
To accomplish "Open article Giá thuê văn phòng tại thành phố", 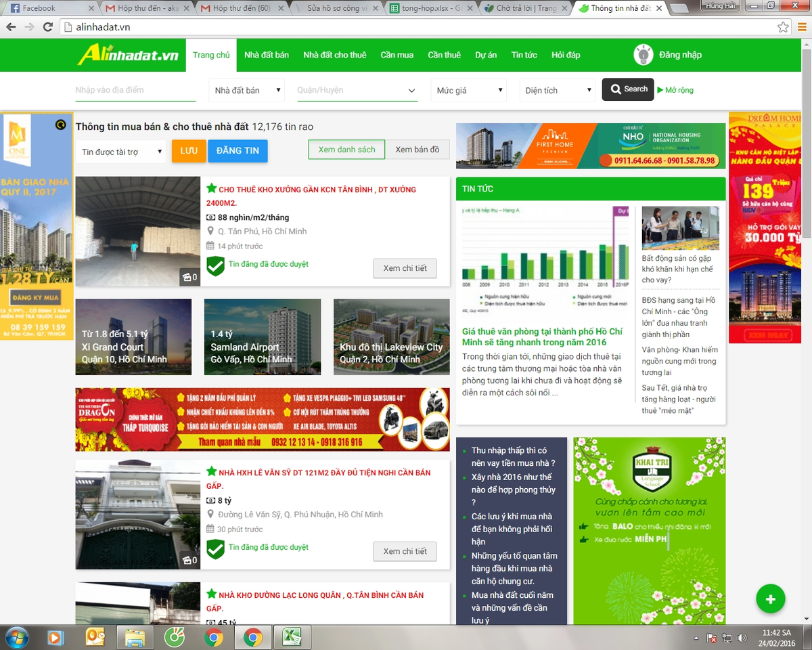I will tap(542, 337).
